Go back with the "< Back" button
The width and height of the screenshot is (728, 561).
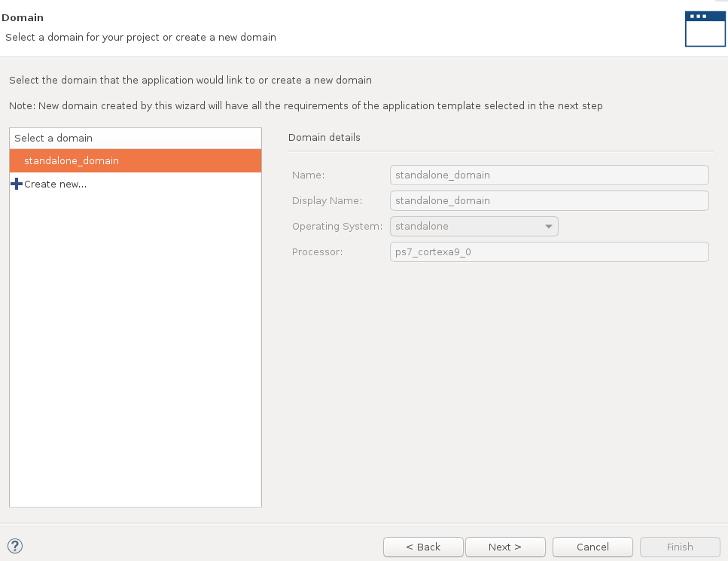click(x=422, y=547)
